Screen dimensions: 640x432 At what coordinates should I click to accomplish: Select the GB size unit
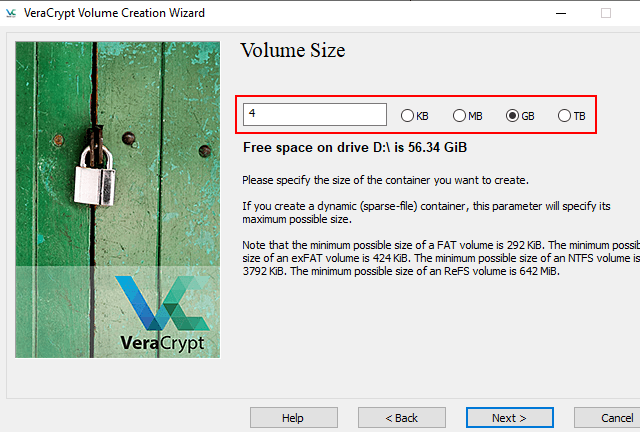point(520,116)
